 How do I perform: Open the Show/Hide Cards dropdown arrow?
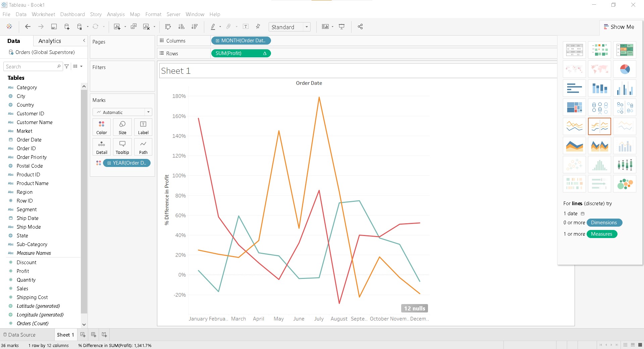332,27
